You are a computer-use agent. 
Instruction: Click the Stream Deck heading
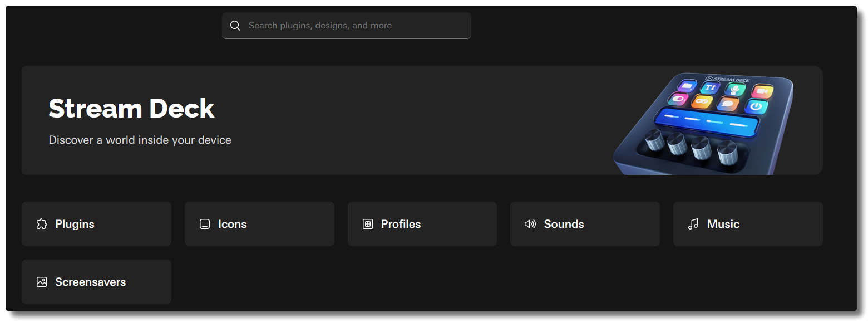tap(131, 108)
